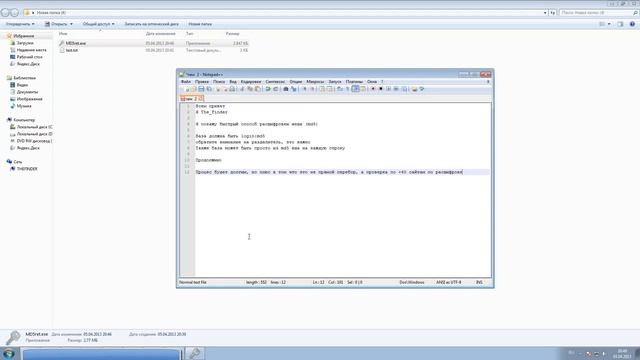Image resolution: width=640 pixels, height=360 pixels.
Task: Click the Open file icon in Notepad++
Action: point(193,89)
